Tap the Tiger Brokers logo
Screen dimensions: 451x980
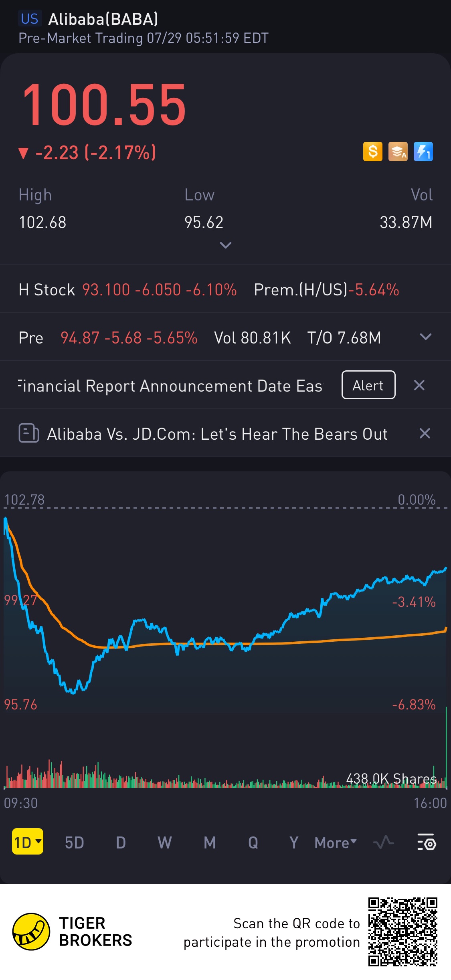(31, 932)
